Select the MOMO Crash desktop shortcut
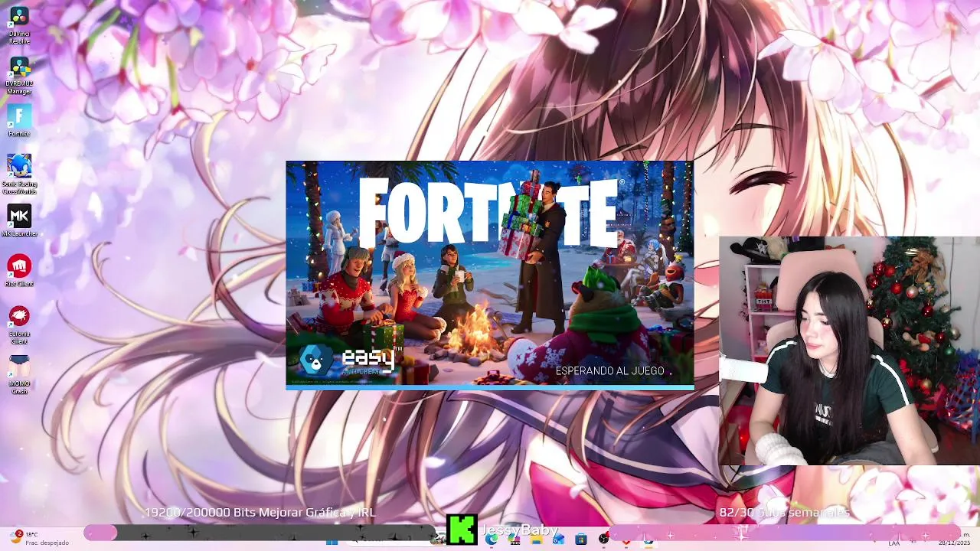980x551 pixels. pos(19,373)
